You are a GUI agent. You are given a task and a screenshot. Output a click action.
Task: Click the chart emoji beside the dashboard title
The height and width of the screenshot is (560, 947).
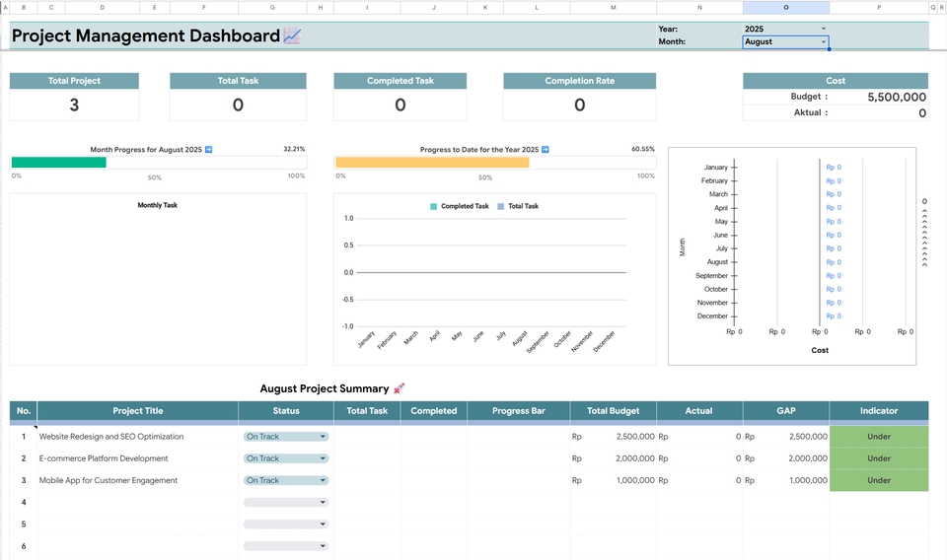click(x=292, y=36)
